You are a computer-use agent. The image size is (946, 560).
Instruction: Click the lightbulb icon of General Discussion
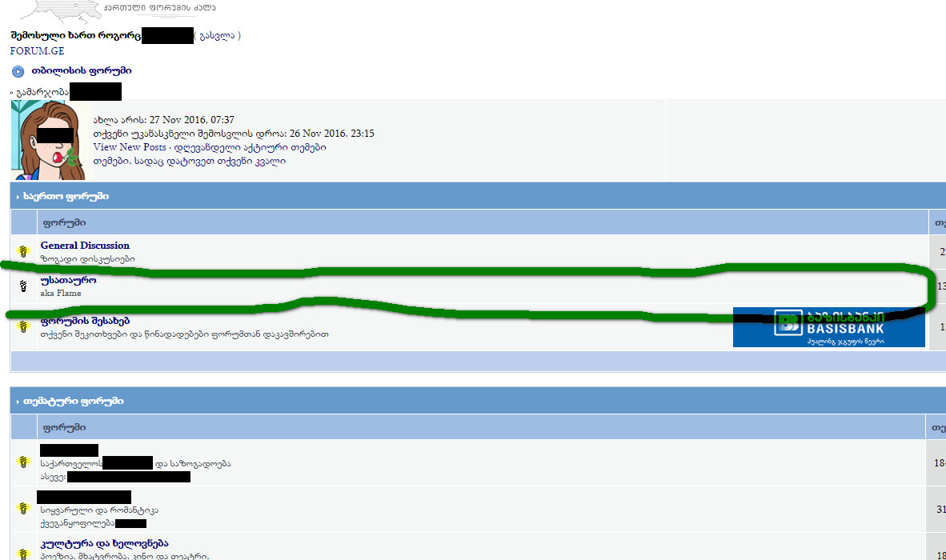(x=23, y=251)
